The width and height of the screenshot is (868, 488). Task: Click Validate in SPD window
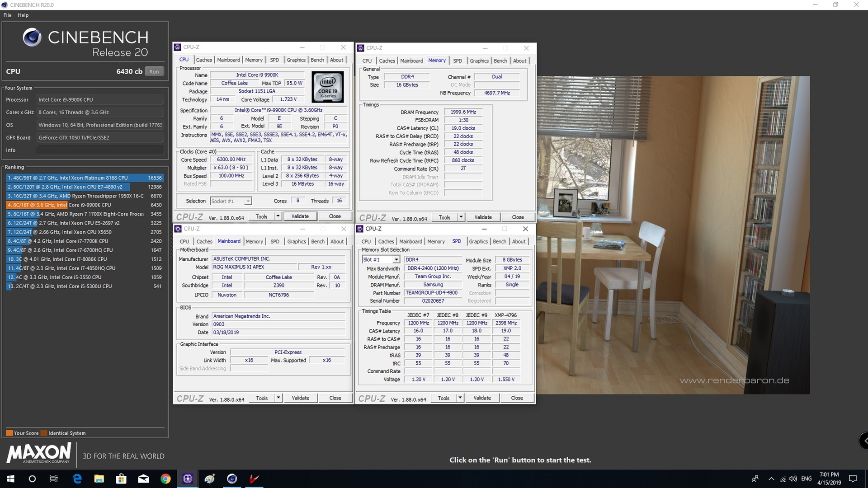coord(482,398)
